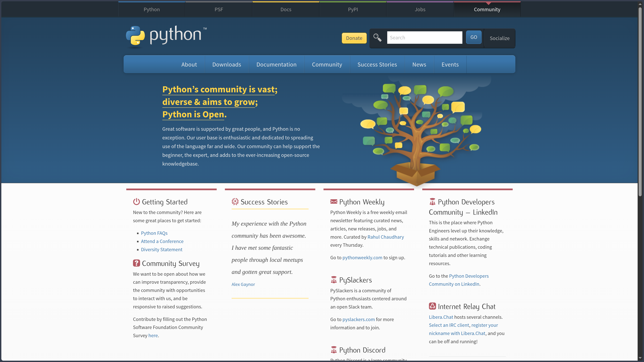
Task: Go to the PyPI top tab
Action: tap(353, 10)
